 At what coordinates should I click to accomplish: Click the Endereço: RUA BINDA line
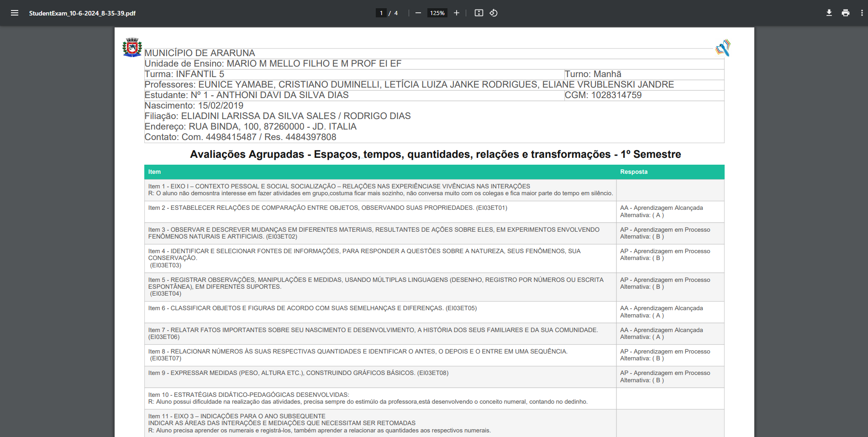251,126
